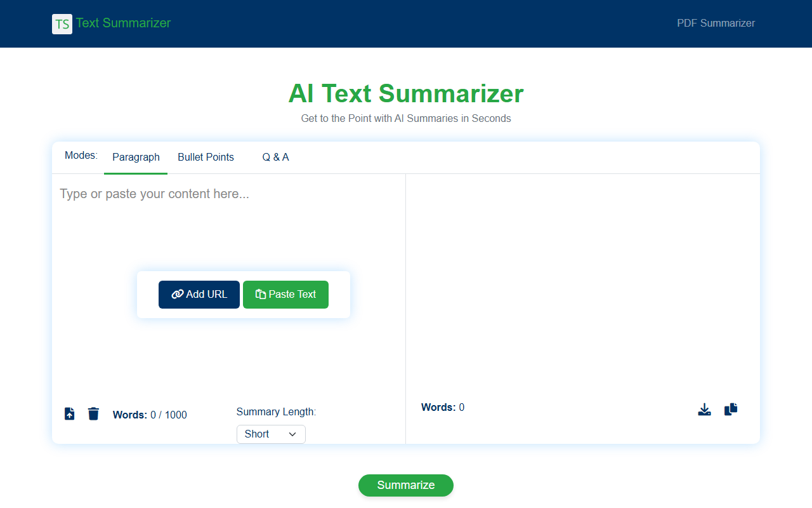Switch to the Q & A mode tab

click(275, 157)
